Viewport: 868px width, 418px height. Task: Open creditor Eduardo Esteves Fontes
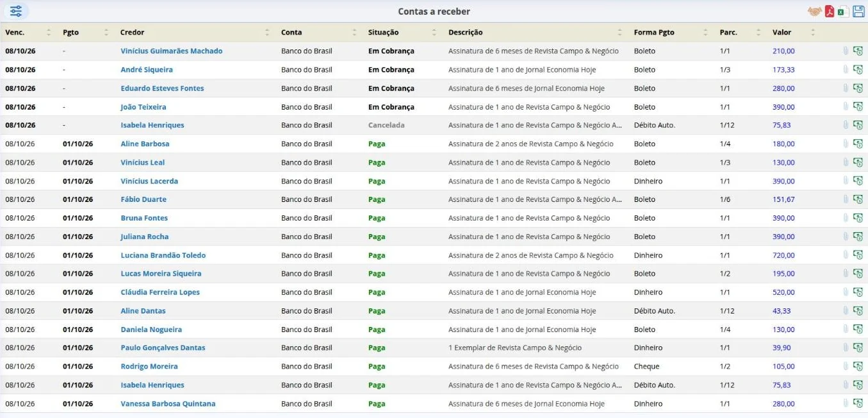[162, 88]
